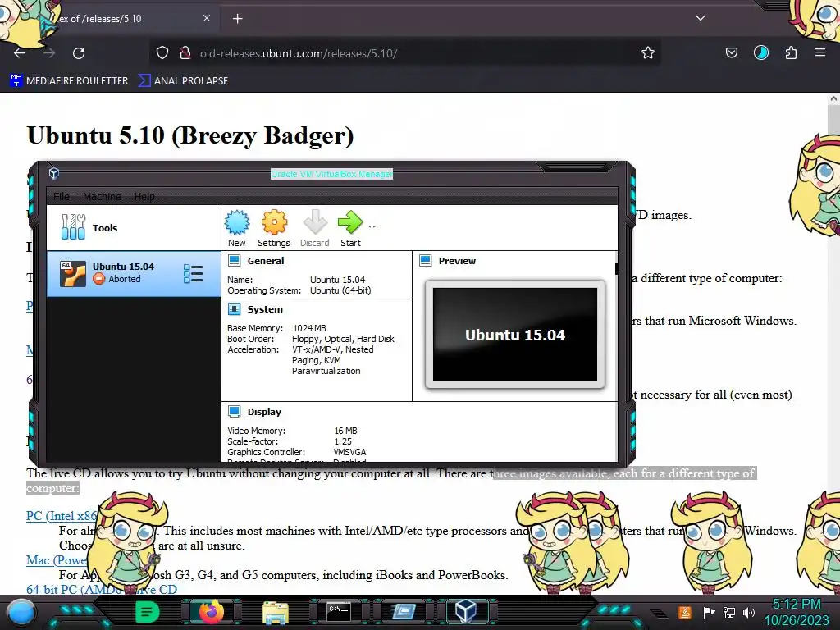Screen dimensions: 840x630
Task: Click the site security padlock icon
Action: pos(185,52)
